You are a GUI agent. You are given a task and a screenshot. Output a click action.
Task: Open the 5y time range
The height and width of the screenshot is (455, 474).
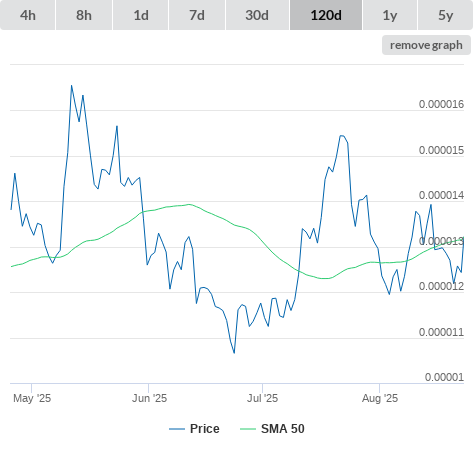coord(445,15)
